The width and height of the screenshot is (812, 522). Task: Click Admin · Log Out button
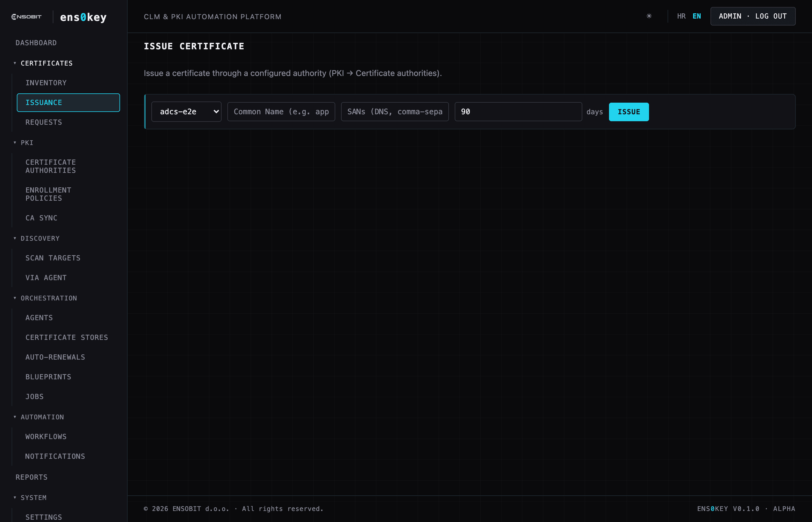(753, 16)
